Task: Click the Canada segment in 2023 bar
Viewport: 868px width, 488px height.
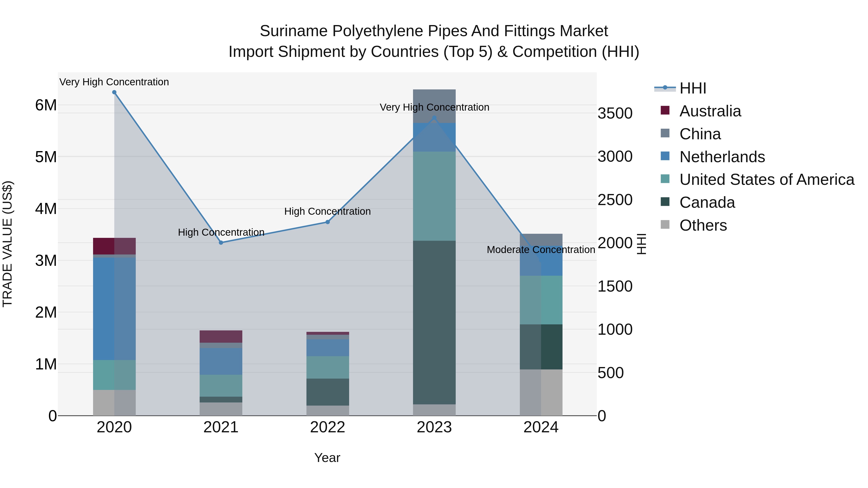Action: (434, 322)
